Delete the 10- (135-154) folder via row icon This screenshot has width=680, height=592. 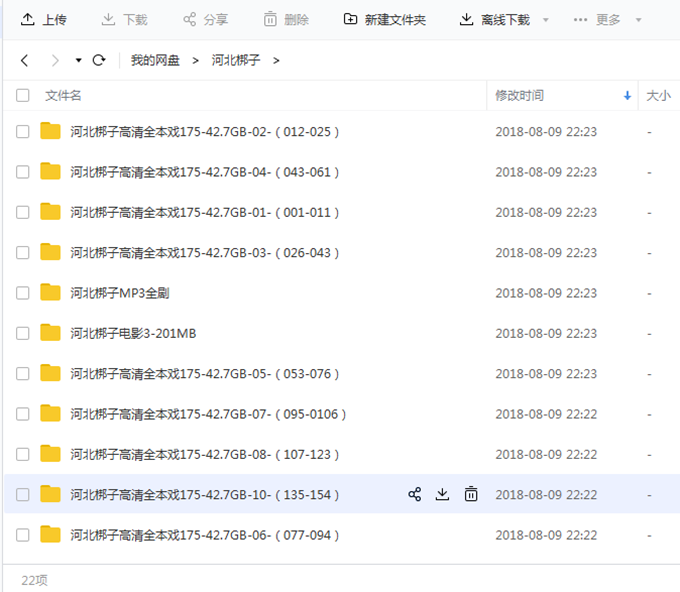pos(471,494)
